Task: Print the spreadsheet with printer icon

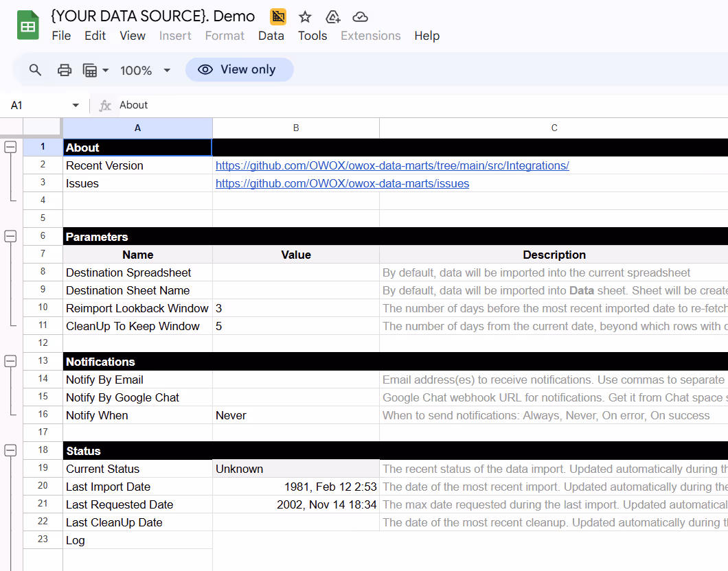Action: coord(65,70)
